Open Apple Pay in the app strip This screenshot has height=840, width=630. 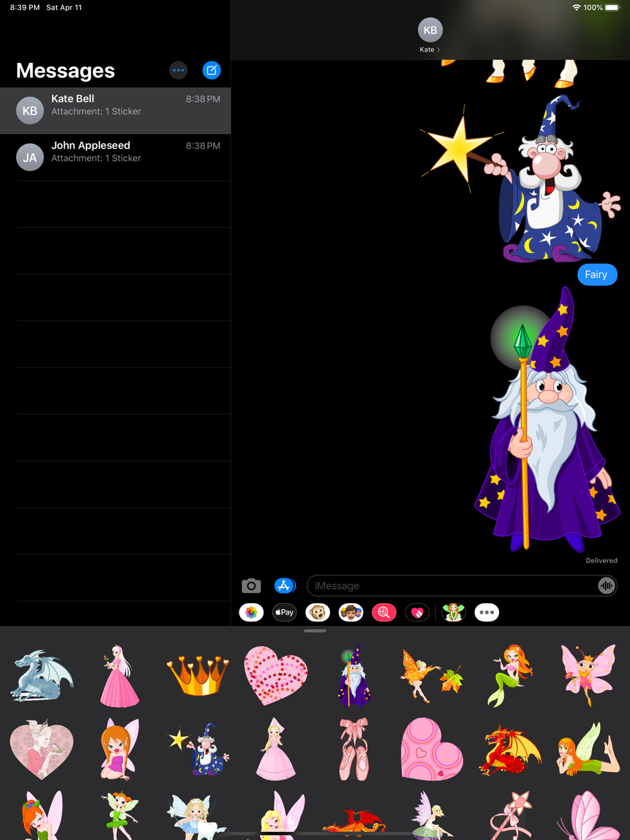click(x=285, y=612)
